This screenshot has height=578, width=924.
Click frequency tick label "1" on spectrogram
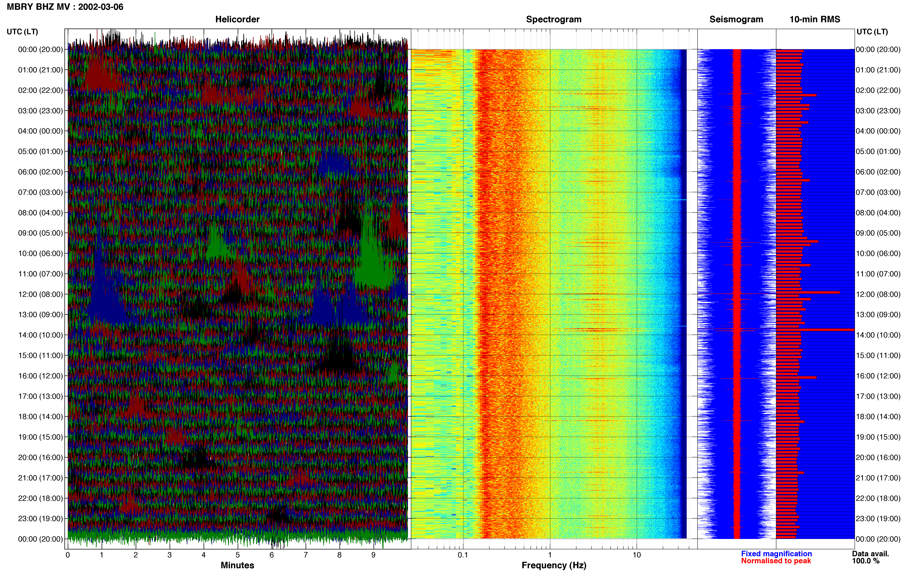pyautogui.click(x=550, y=555)
